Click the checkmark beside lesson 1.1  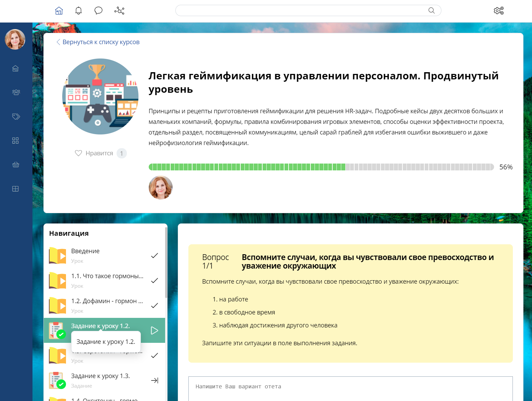[155, 281]
